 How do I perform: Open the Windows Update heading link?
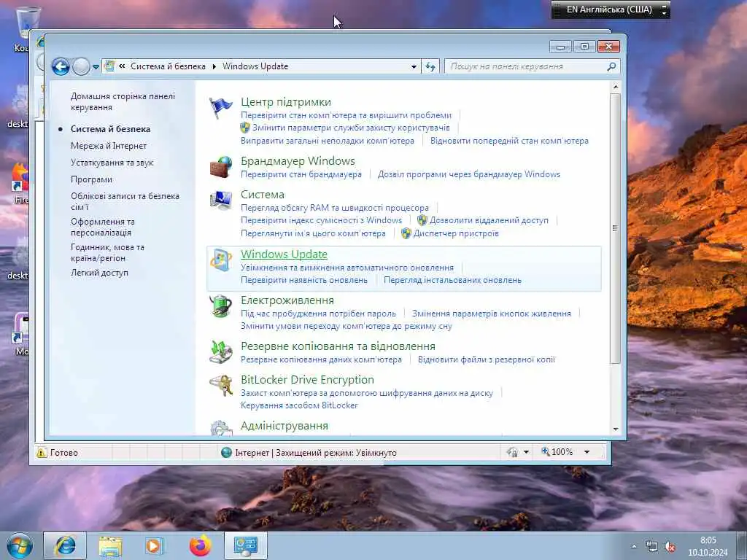pos(284,254)
